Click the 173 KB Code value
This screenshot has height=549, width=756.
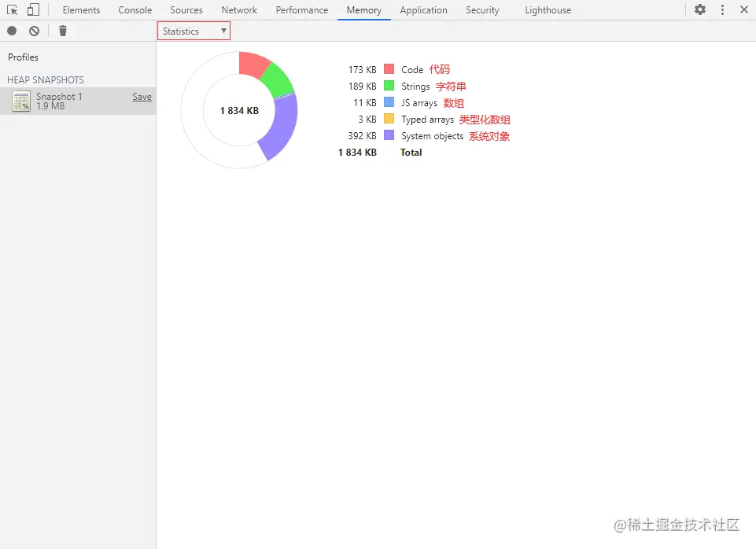362,70
